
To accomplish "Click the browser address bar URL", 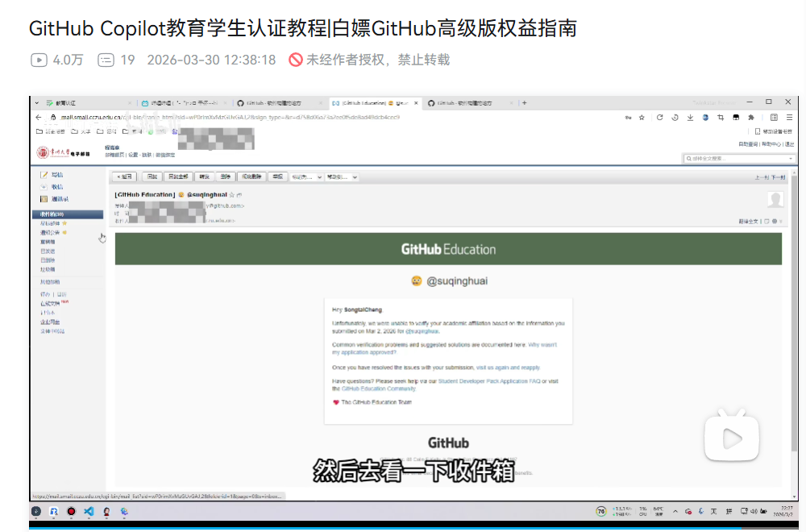I will tap(230, 117).
